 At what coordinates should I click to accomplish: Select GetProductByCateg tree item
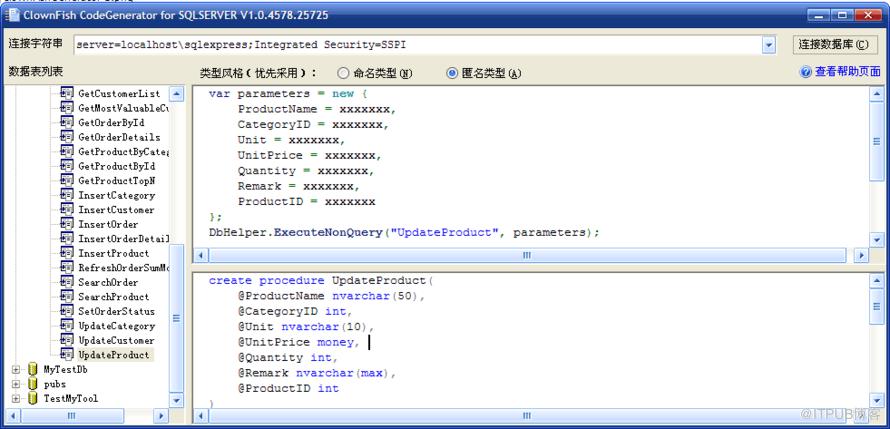point(123,152)
